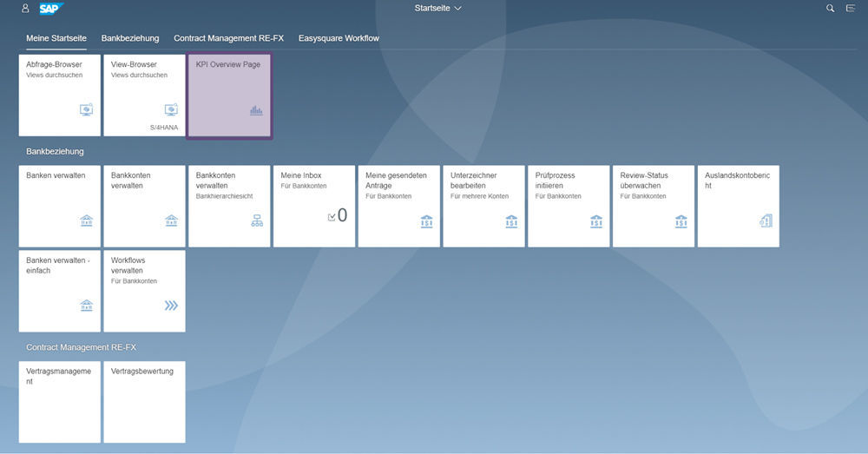Screen dimensions: 868x454
Task: Click the 0 count on Meine Inbox
Action: coord(342,214)
